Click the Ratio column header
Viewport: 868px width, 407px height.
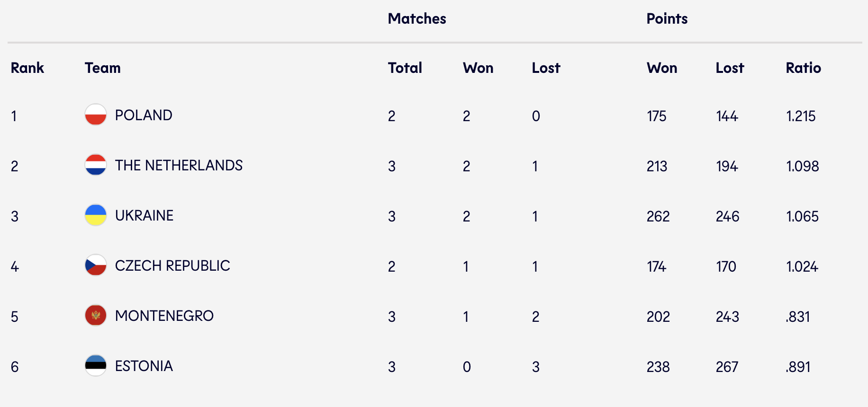[804, 68]
